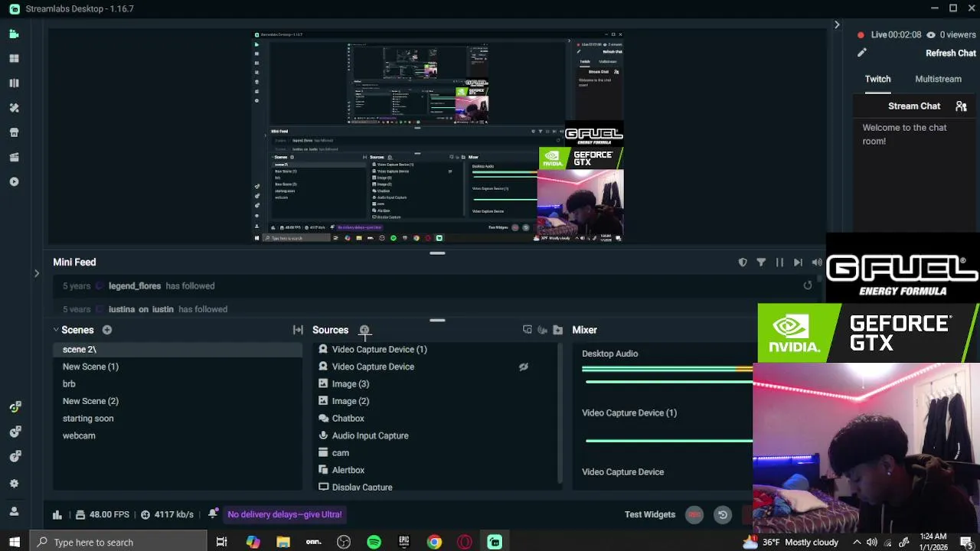Click the 48.00 FPS status readout
980x551 pixels.
(x=103, y=514)
